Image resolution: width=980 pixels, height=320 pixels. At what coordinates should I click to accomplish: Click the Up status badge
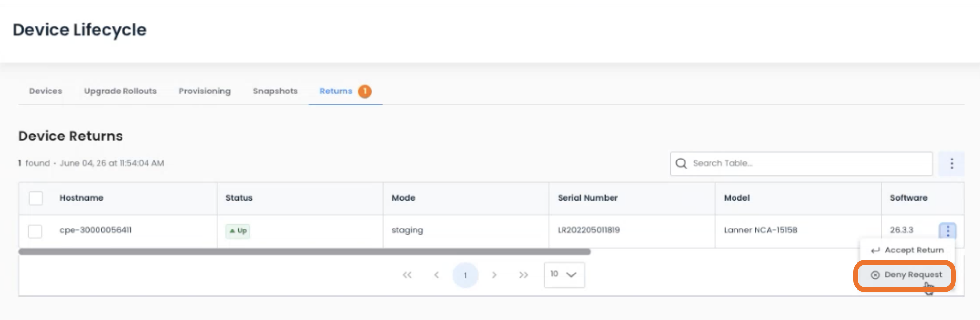tap(238, 230)
